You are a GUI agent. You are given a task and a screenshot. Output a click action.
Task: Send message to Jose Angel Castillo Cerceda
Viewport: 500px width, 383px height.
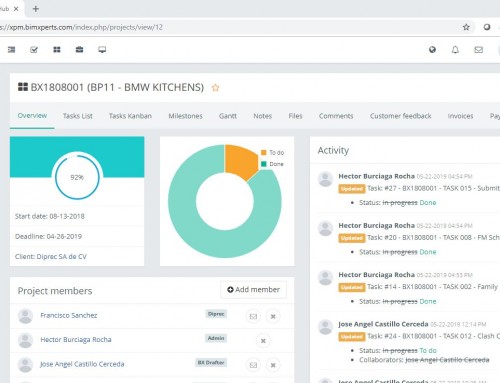click(253, 365)
